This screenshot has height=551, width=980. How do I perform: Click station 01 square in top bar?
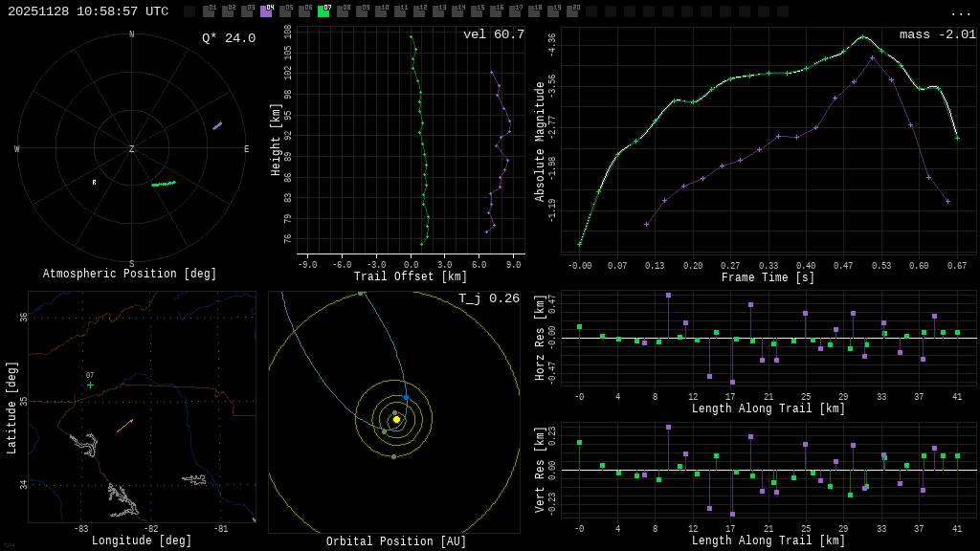[209, 11]
